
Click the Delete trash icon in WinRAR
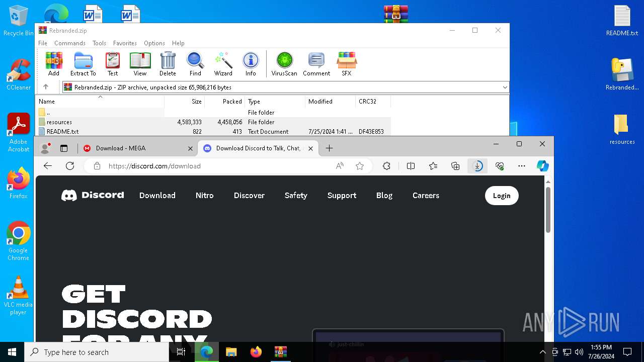pyautogui.click(x=168, y=64)
